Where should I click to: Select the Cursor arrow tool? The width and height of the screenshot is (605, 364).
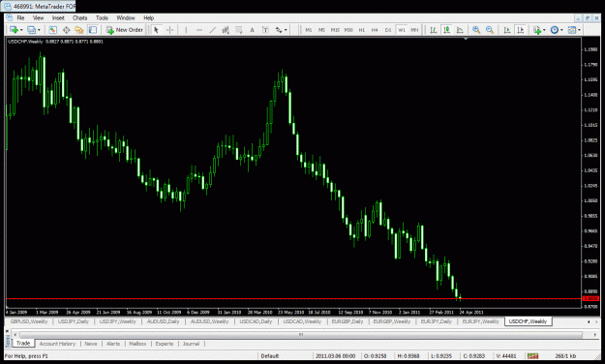pos(156,30)
